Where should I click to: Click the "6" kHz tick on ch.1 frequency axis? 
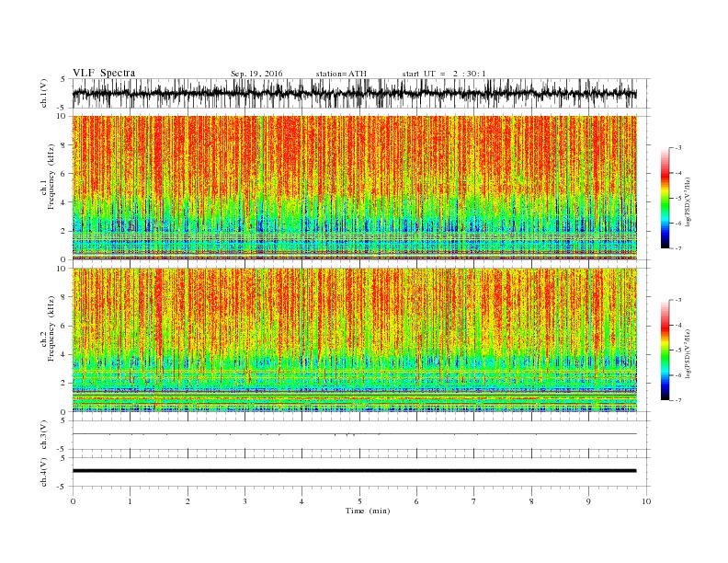click(63, 174)
